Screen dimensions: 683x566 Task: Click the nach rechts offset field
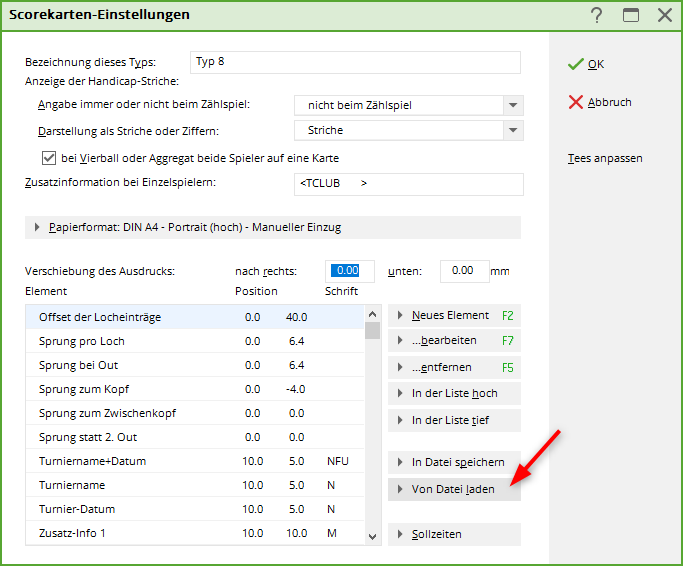[350, 271]
